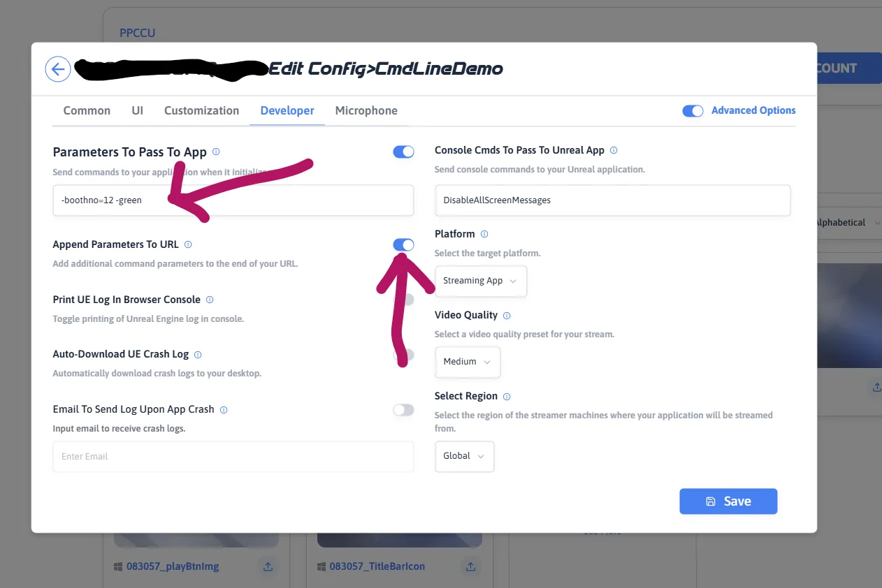Turn off the Advanced Options switch
Viewport: 882px width, 588px height.
click(x=693, y=111)
